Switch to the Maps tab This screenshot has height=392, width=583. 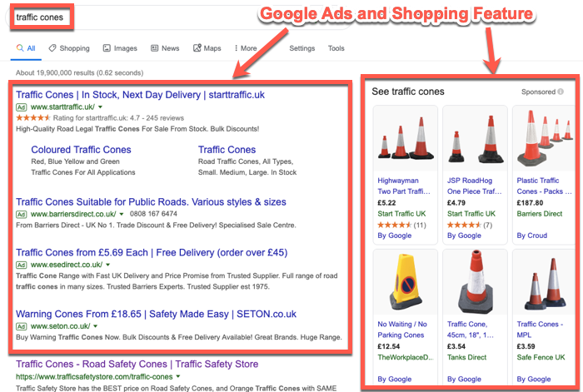click(x=210, y=48)
